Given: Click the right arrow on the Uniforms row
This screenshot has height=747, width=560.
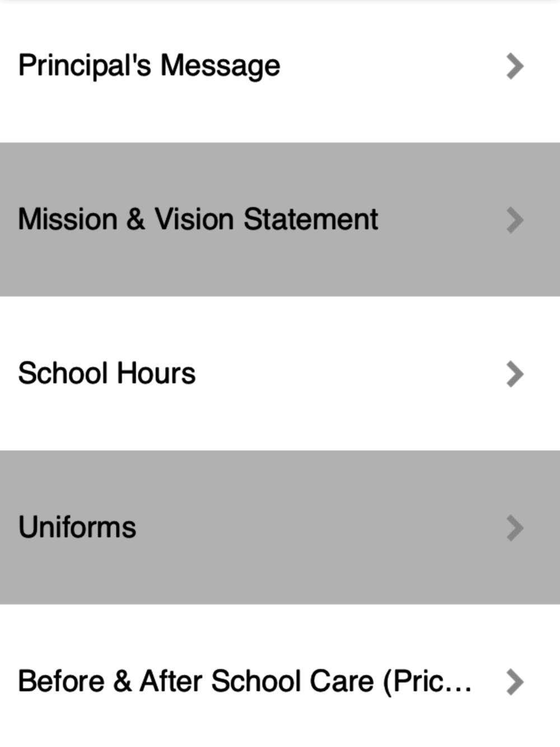Looking at the screenshot, I should [x=515, y=528].
